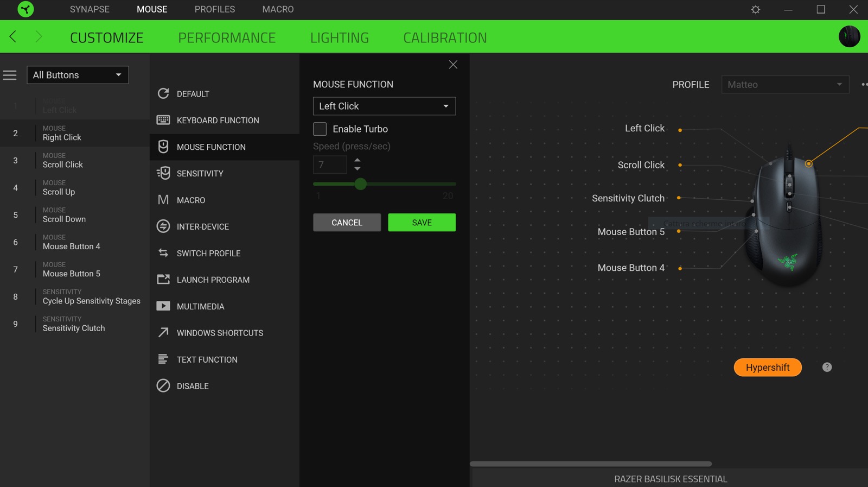Click the turbo speed slider handle
Image resolution: width=868 pixels, height=487 pixels.
point(360,184)
